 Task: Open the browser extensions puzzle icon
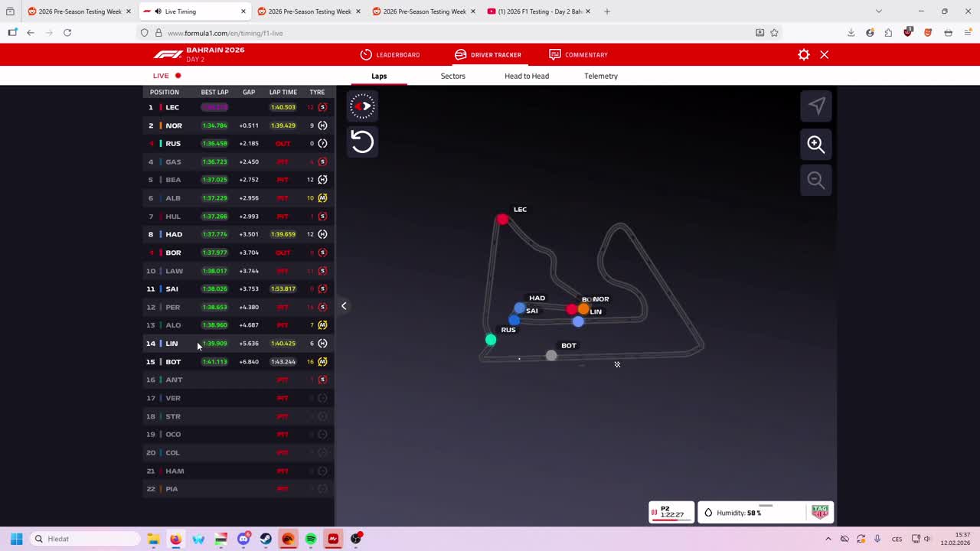[888, 33]
